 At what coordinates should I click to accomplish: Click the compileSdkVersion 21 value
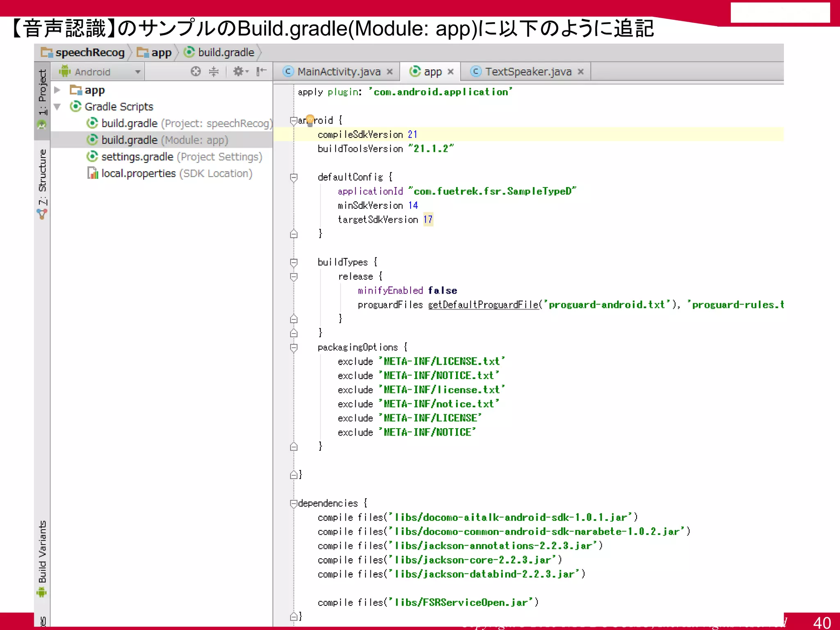(413, 135)
